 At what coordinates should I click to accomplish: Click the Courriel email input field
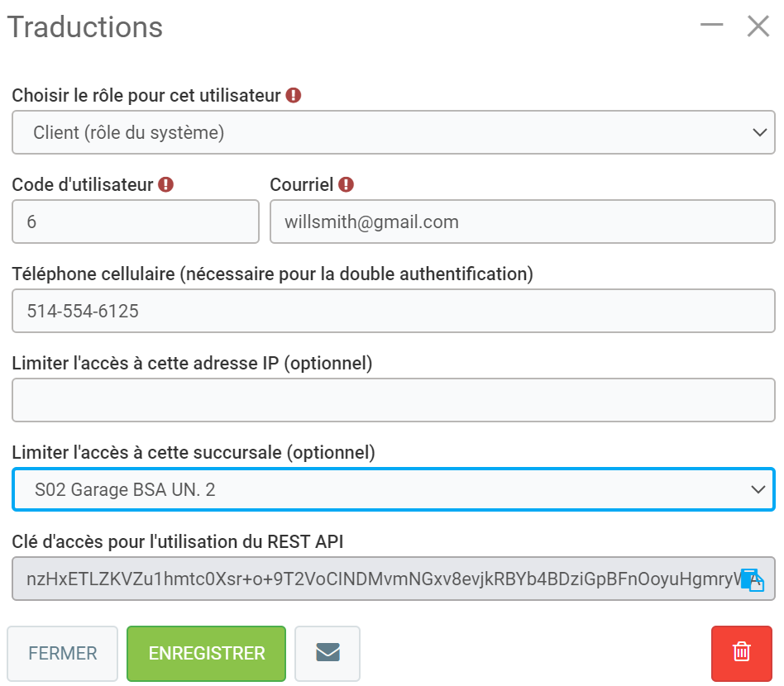[x=522, y=222]
